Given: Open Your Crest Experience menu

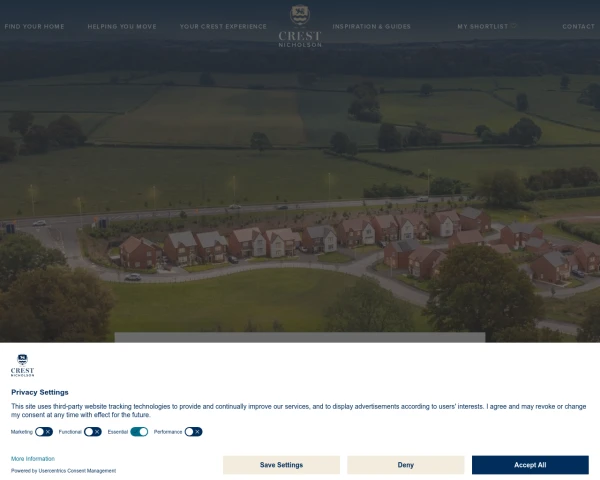Looking at the screenshot, I should click(223, 26).
